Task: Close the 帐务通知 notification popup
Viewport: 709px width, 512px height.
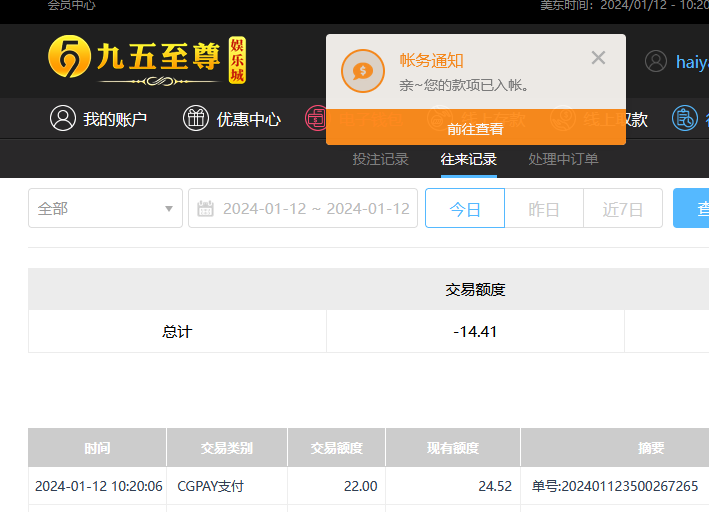Action: click(x=598, y=58)
